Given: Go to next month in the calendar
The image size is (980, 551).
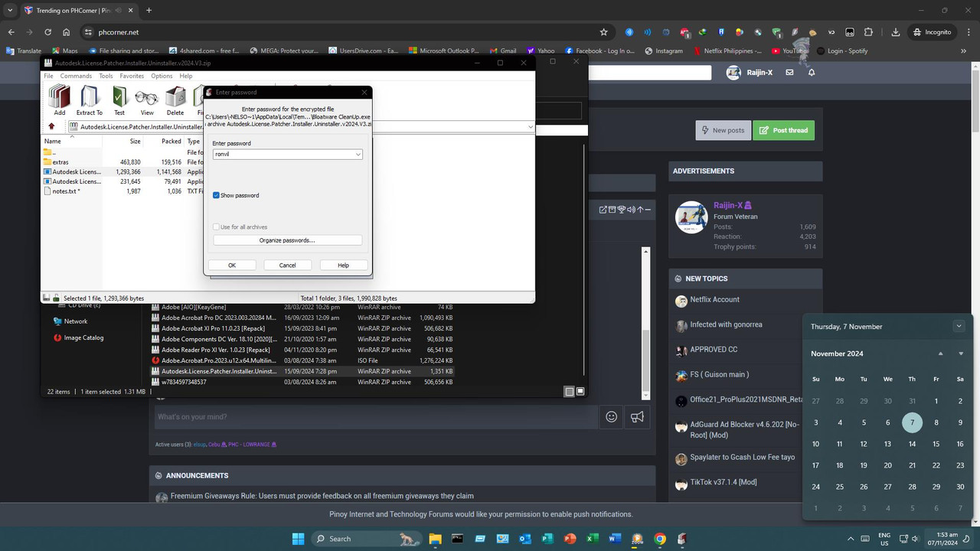Looking at the screenshot, I should click(961, 354).
